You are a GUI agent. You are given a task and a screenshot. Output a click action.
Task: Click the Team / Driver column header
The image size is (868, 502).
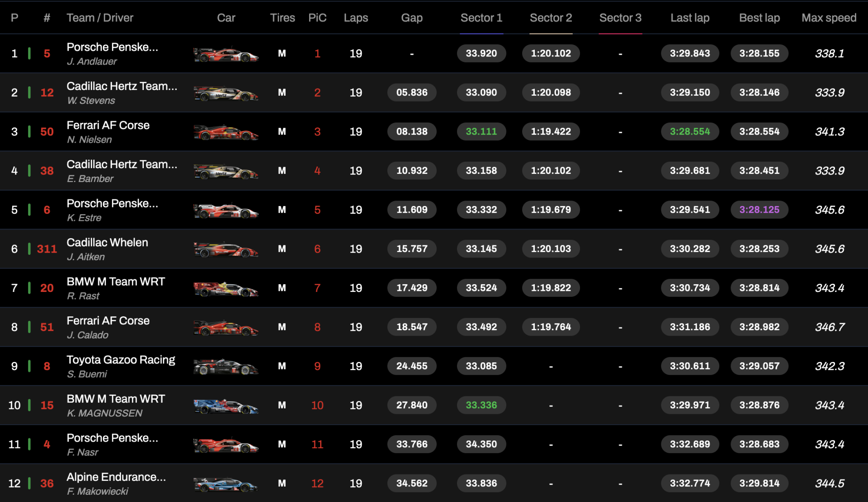point(100,18)
